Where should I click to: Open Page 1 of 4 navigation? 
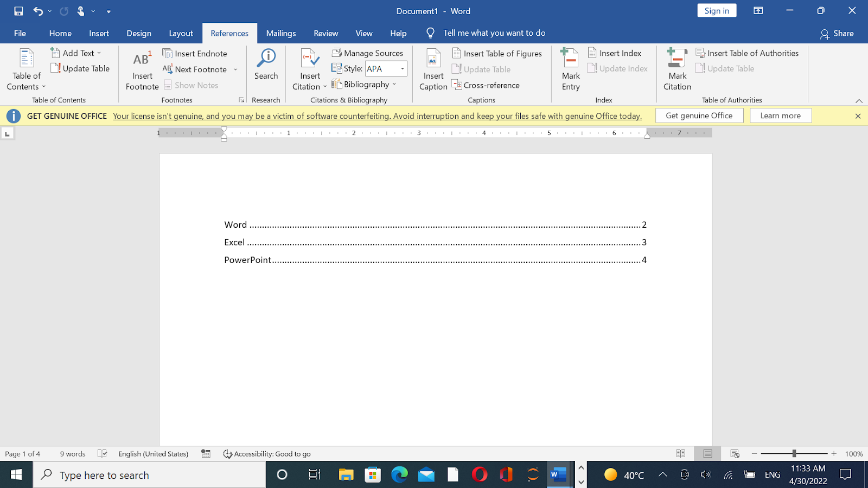[x=23, y=454]
